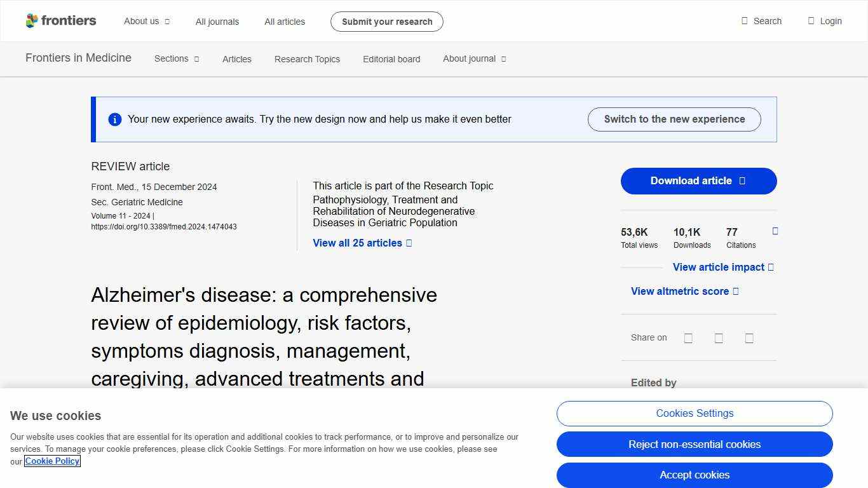Viewport: 868px width, 488px height.
Task: Click Download article
Action: [x=698, y=181]
